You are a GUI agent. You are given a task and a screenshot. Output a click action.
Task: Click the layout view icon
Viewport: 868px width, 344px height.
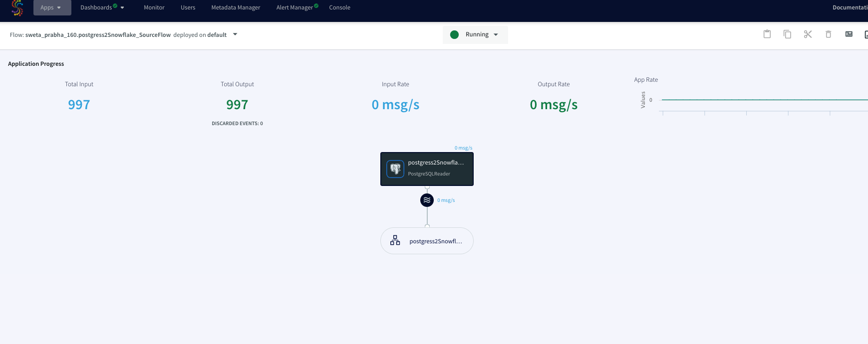849,34
